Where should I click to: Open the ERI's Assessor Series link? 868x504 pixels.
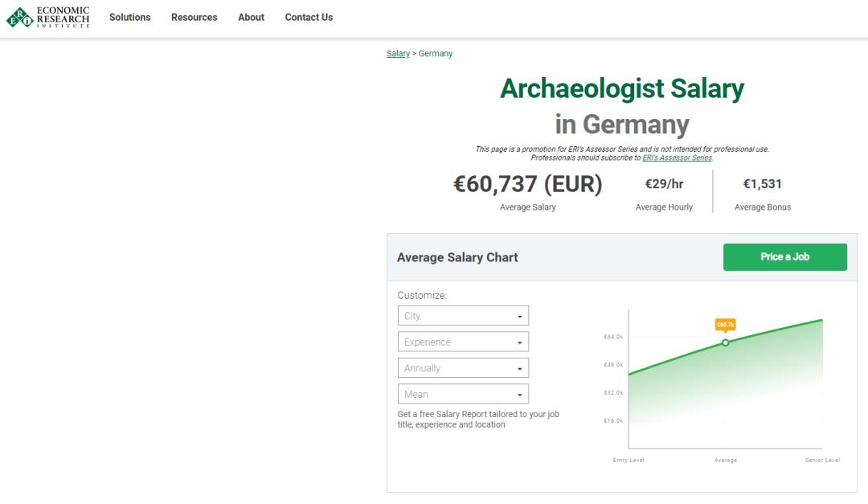(x=677, y=158)
